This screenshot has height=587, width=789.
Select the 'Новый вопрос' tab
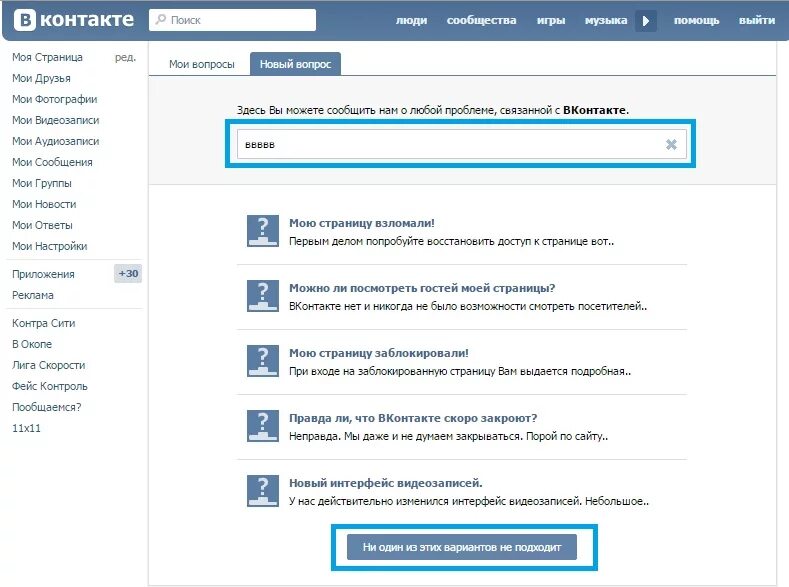[295, 64]
